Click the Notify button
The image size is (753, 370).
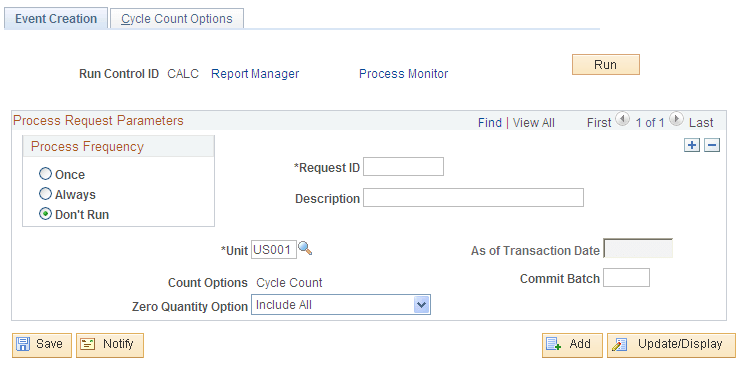tap(110, 344)
